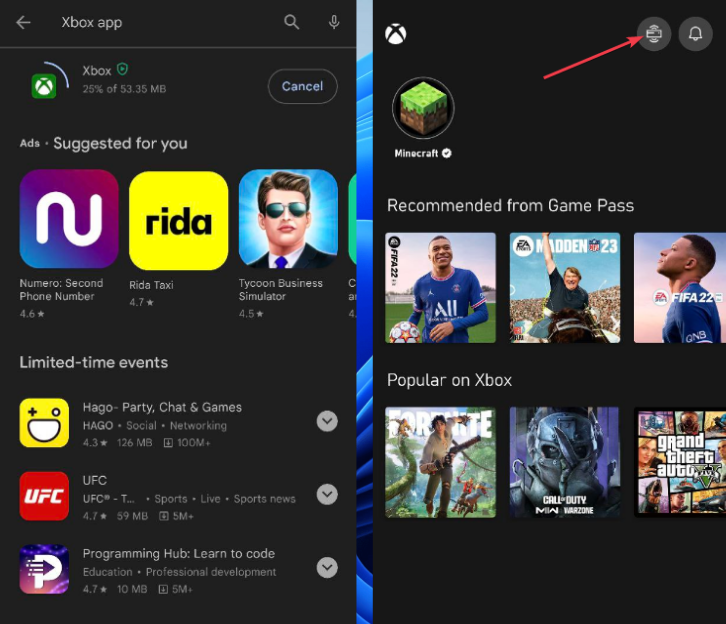Open the Hago app icon
This screenshot has width=726, height=624.
click(44, 423)
